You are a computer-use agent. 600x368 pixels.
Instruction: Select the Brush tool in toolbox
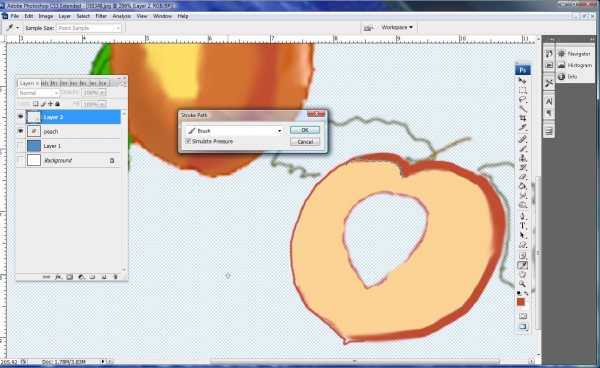point(522,149)
